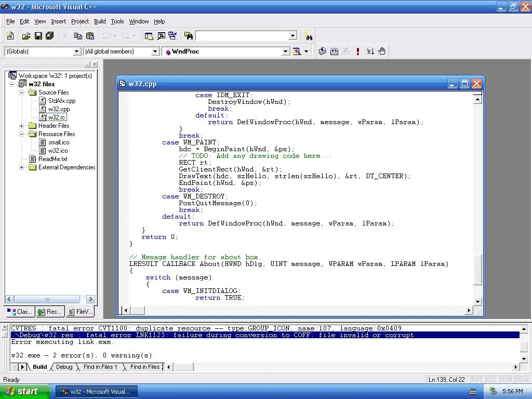Image resolution: width=532 pixels, height=399 pixels.
Task: Open the View menu
Action: pyautogui.click(x=40, y=21)
